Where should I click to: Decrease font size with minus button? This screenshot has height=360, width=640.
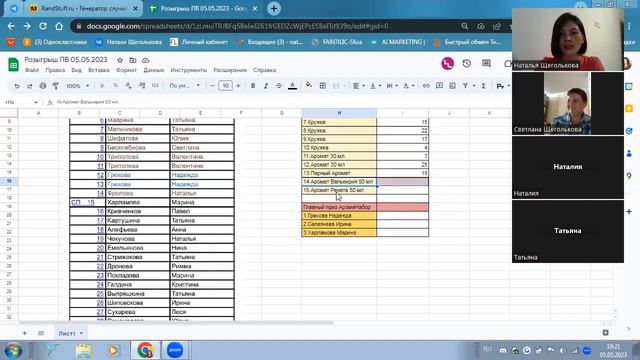click(x=212, y=86)
